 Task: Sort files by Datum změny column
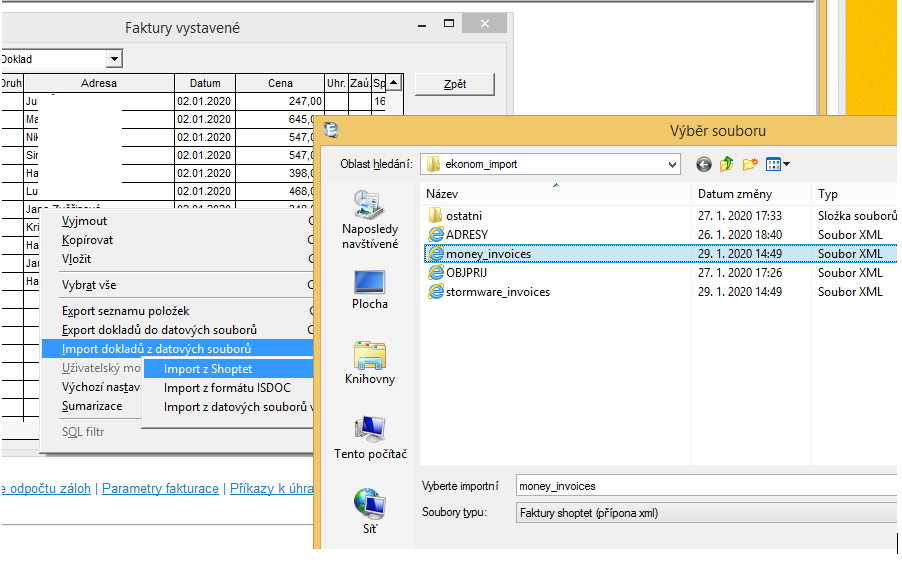tap(735, 194)
